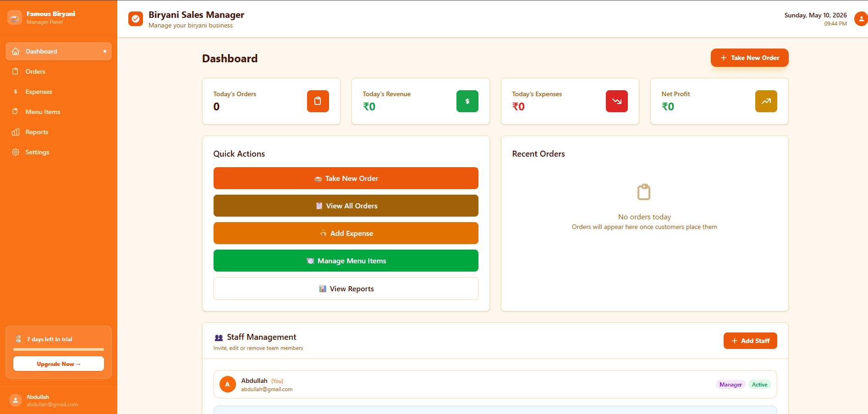Click 'Invite, edit or remove team members' text
The height and width of the screenshot is (414, 868).
258,348
